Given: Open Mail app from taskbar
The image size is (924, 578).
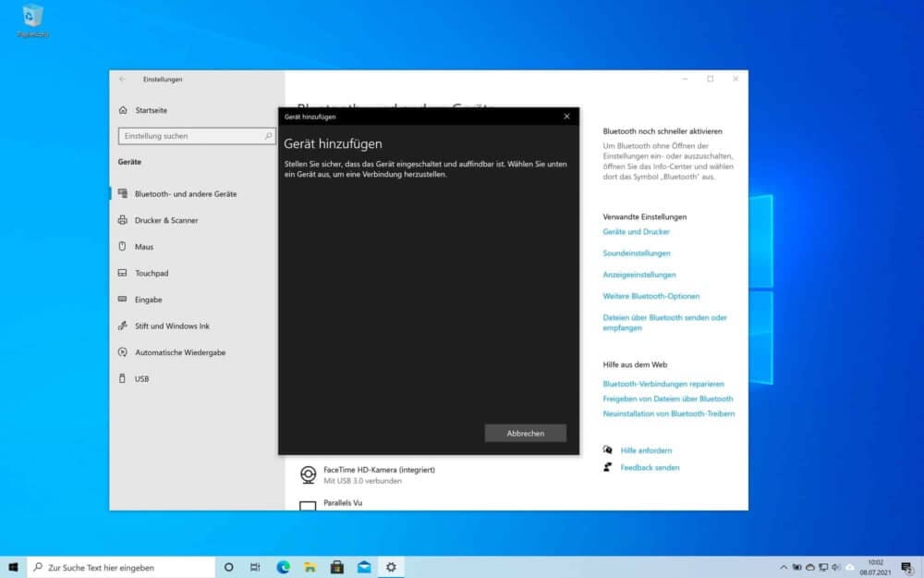Looking at the screenshot, I should (364, 567).
